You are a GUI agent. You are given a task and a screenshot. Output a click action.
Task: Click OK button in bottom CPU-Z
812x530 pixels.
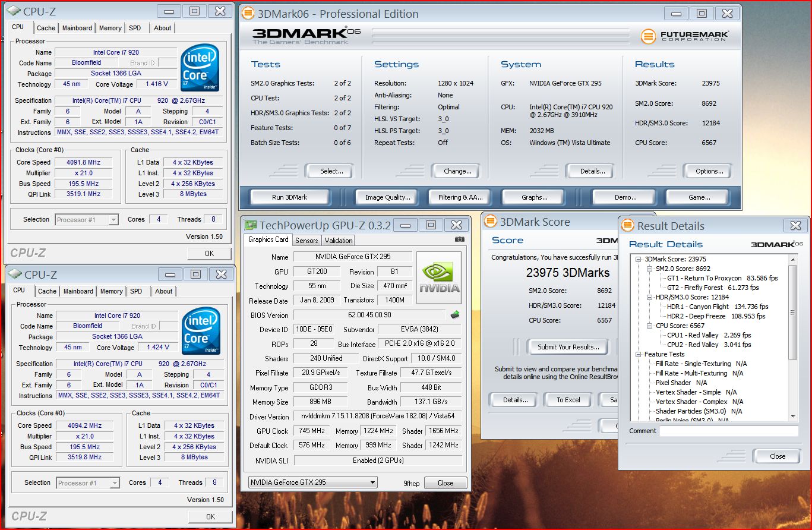click(210, 517)
